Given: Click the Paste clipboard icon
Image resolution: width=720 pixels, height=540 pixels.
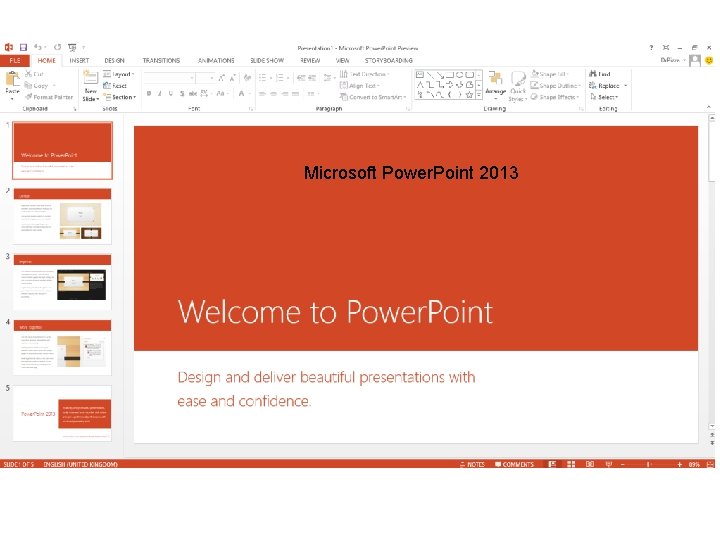Looking at the screenshot, I should [x=12, y=80].
